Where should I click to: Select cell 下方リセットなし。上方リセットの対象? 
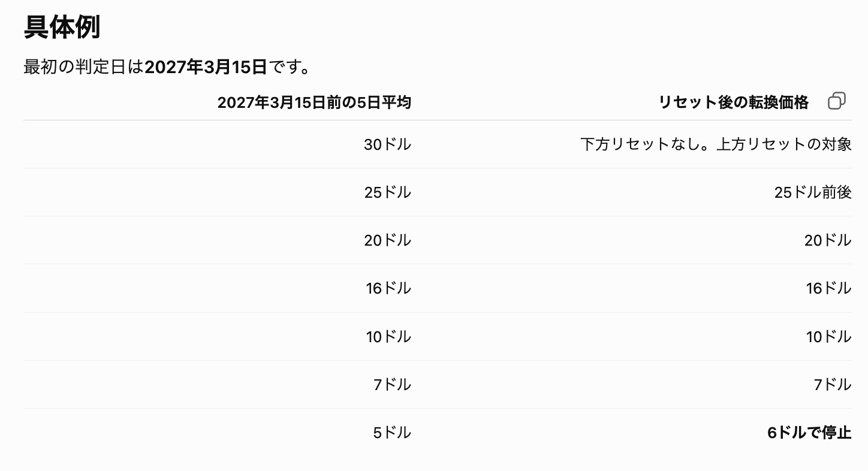(x=716, y=144)
